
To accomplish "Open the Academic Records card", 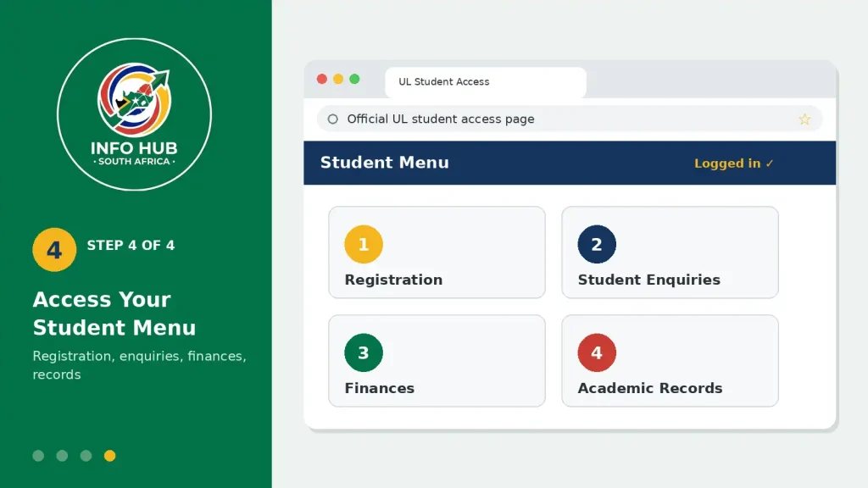I will pos(670,361).
